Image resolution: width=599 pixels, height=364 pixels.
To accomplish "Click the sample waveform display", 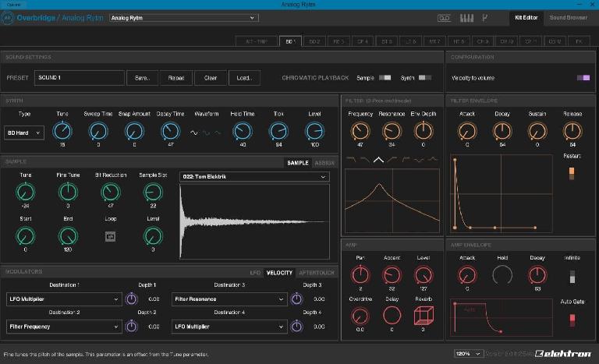I will click(254, 221).
